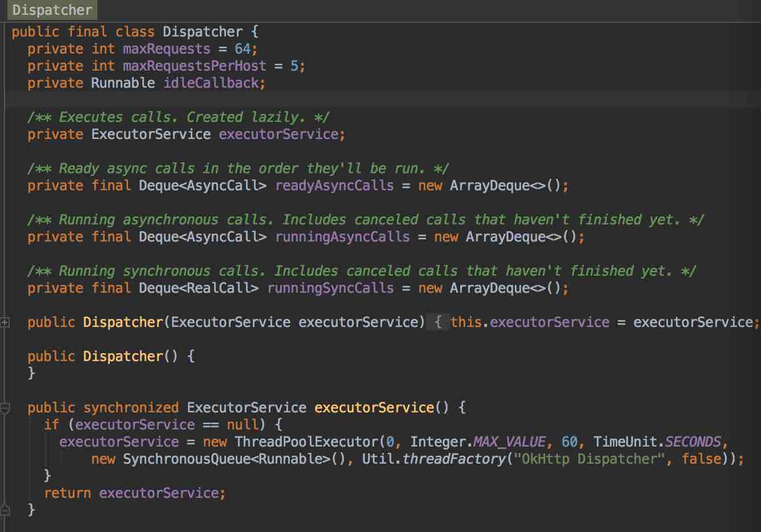Click the comment 'Ready async calls in the order they'll be run.'
Viewport: 761px width, 532px height.
[238, 169]
